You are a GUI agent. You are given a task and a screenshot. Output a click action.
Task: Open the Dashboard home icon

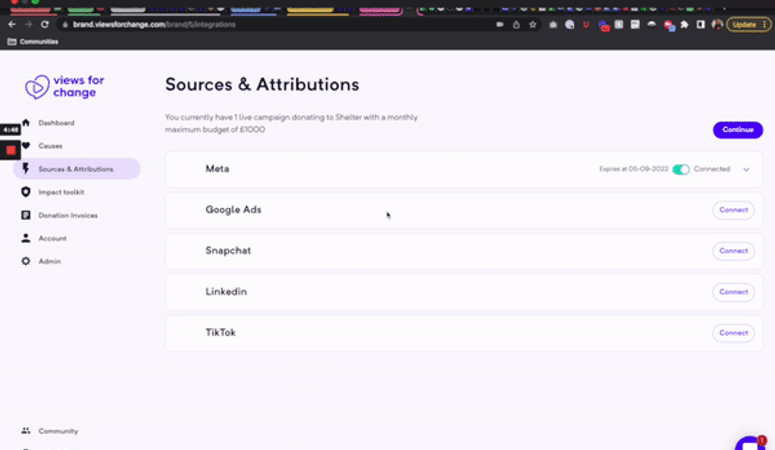pos(26,123)
